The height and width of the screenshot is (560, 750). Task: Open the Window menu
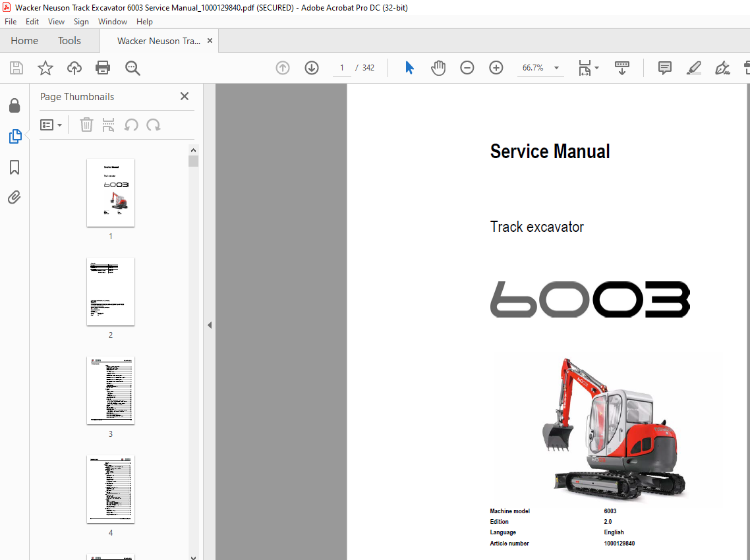pyautogui.click(x=113, y=22)
